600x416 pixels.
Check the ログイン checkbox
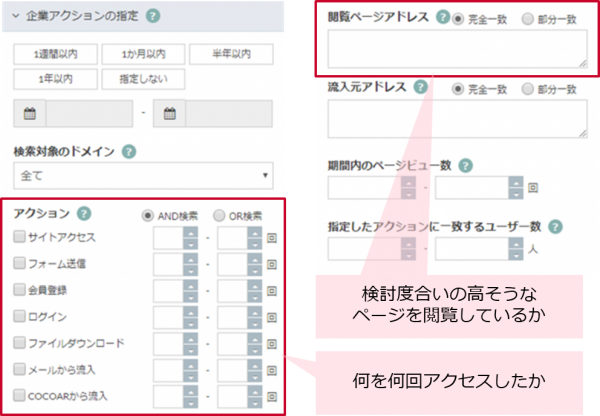tap(19, 316)
